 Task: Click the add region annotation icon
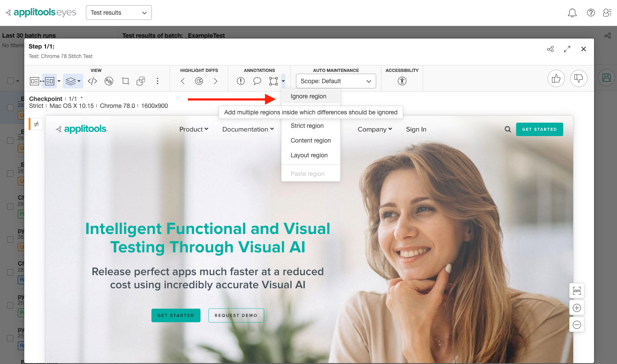click(273, 81)
